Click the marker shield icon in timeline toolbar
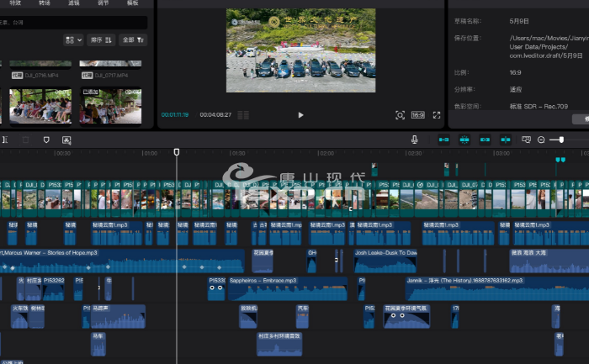Image resolution: width=589 pixels, height=364 pixels. coord(46,140)
